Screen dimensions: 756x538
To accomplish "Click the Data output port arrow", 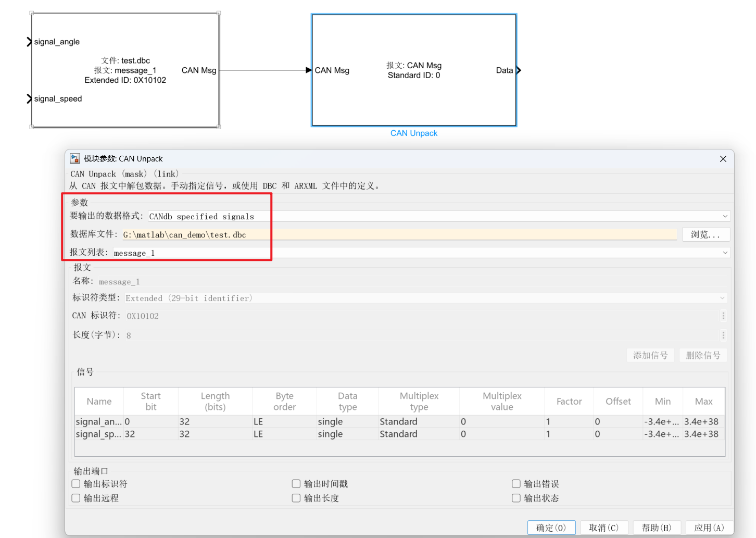I will click(519, 70).
